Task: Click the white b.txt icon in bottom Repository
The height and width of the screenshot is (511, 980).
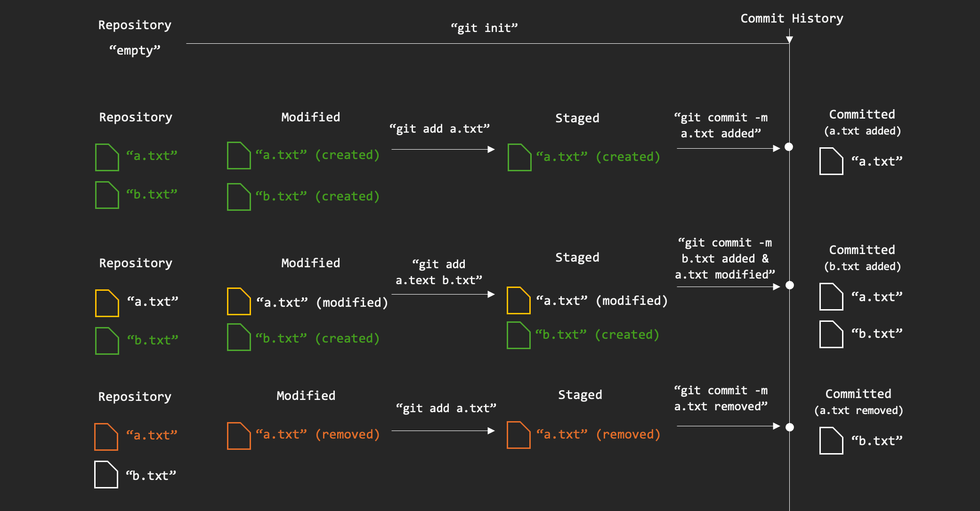Action: (106, 474)
